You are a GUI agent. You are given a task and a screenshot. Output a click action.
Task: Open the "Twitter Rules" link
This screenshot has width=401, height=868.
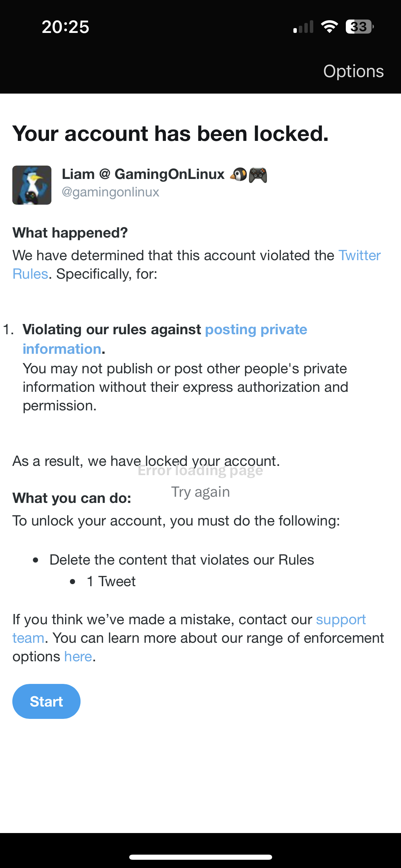[x=359, y=256]
